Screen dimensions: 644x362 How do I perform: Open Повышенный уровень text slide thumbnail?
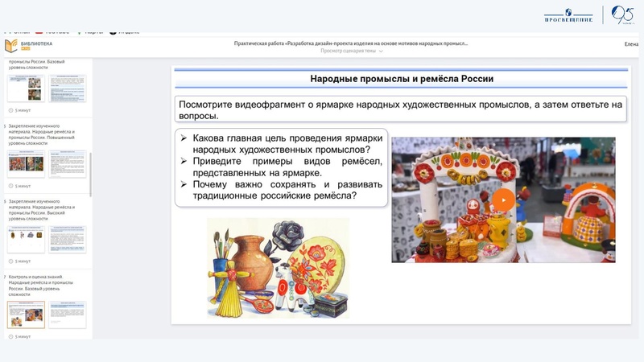coord(68,164)
